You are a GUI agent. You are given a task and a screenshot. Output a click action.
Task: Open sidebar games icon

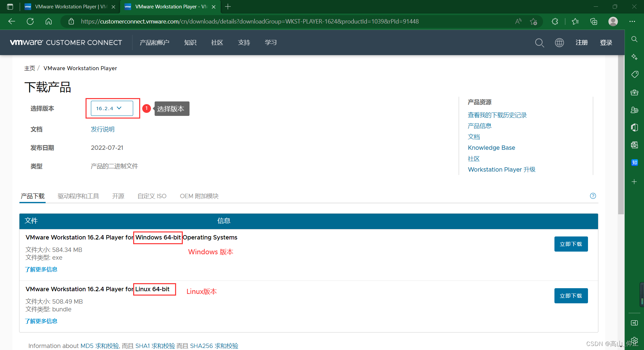pos(634,110)
